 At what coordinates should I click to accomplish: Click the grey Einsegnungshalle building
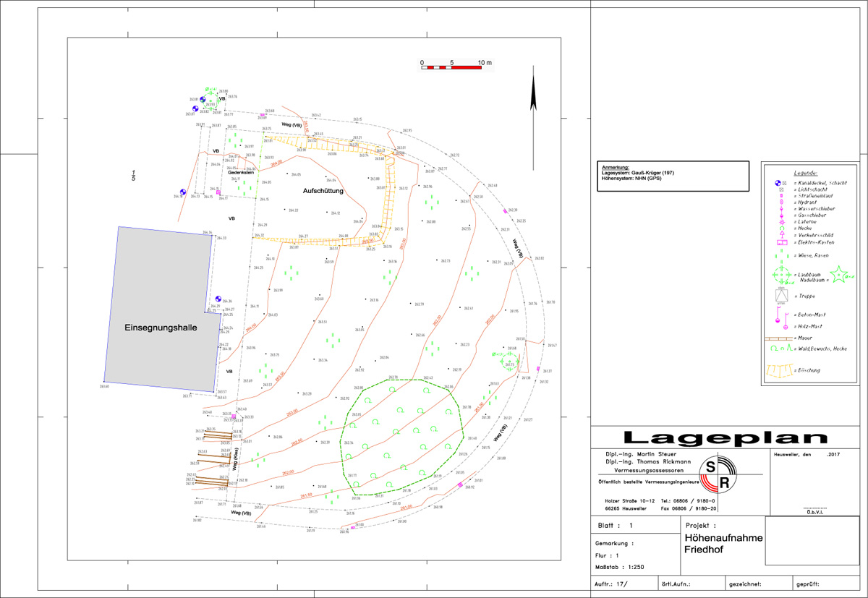pyautogui.click(x=162, y=309)
